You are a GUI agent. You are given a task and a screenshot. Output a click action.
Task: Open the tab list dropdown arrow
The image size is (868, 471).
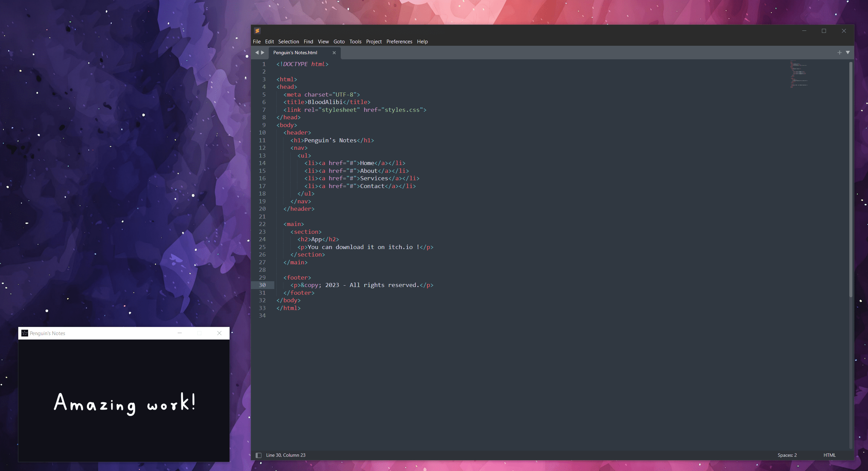[848, 53]
